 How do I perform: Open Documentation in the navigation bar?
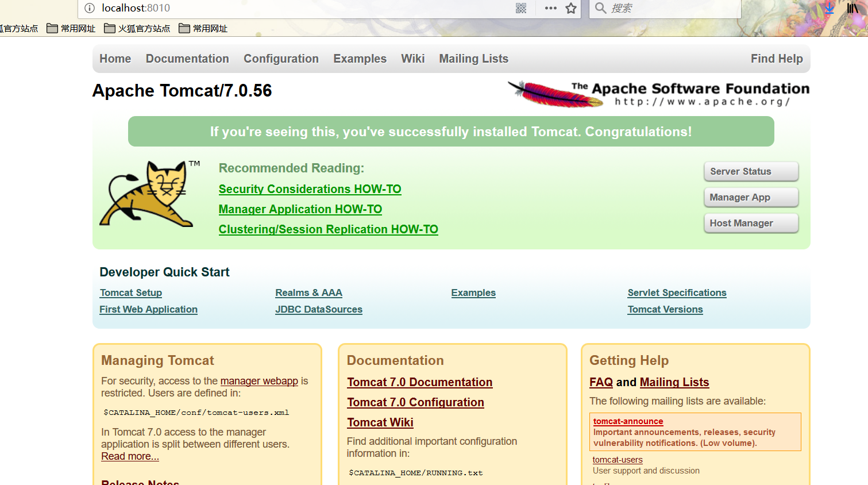point(187,59)
